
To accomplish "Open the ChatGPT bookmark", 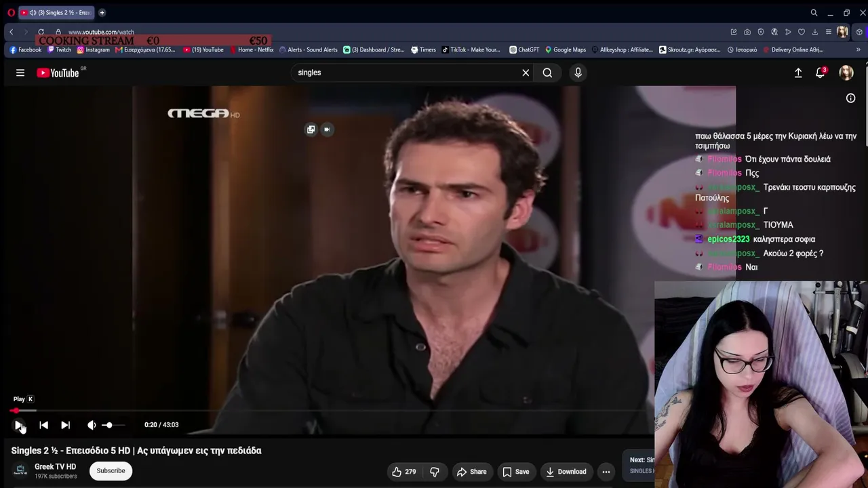I will point(524,49).
